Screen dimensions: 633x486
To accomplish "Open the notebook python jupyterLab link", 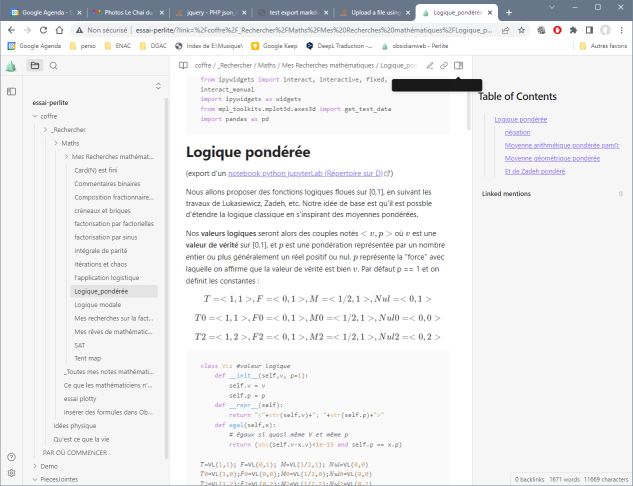I will 306,173.
